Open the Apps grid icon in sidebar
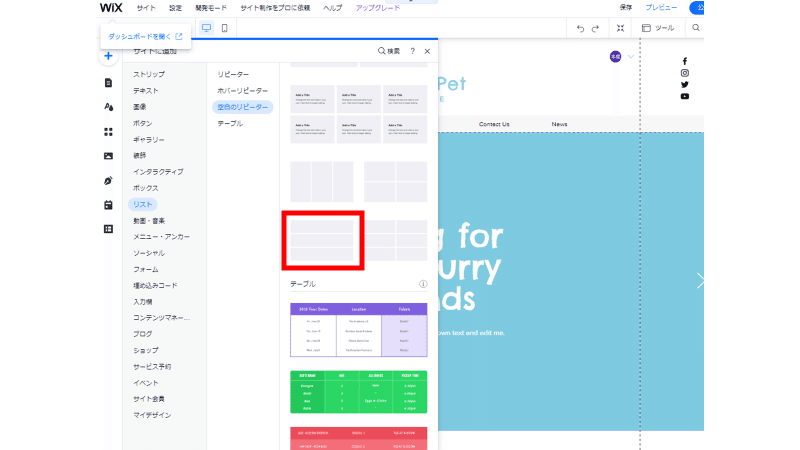Image resolution: width=800 pixels, height=450 pixels. click(x=108, y=132)
